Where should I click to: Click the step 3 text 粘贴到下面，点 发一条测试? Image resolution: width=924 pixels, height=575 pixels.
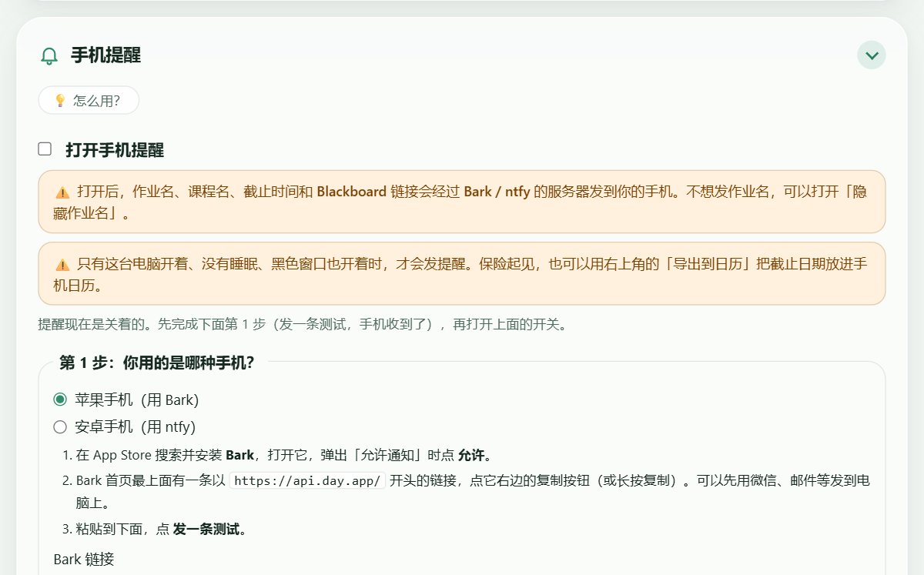point(161,530)
